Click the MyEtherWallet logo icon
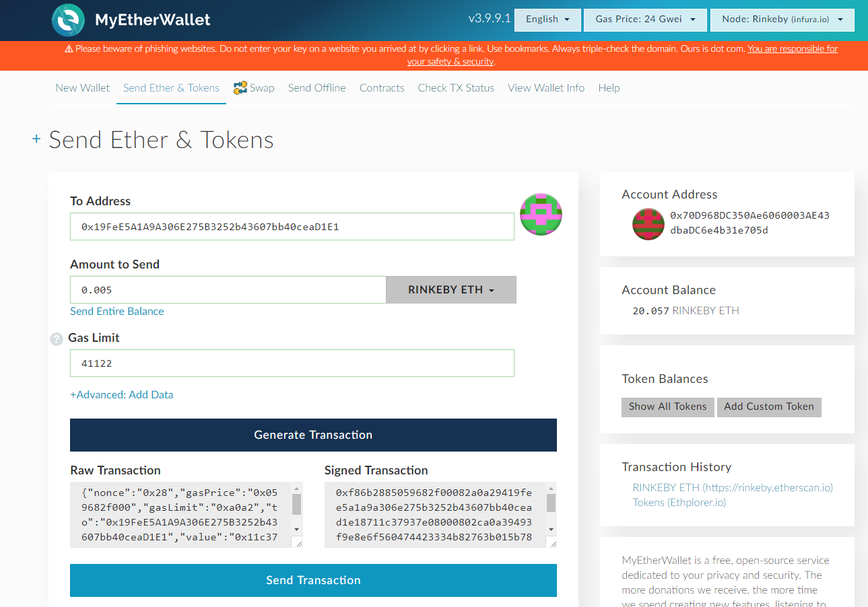 tap(69, 20)
